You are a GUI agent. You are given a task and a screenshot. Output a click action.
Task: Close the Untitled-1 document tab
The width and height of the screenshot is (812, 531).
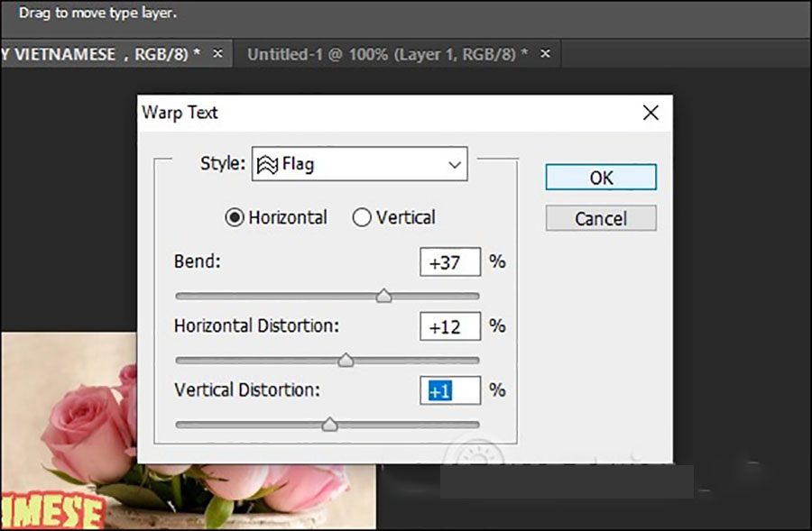[546, 54]
